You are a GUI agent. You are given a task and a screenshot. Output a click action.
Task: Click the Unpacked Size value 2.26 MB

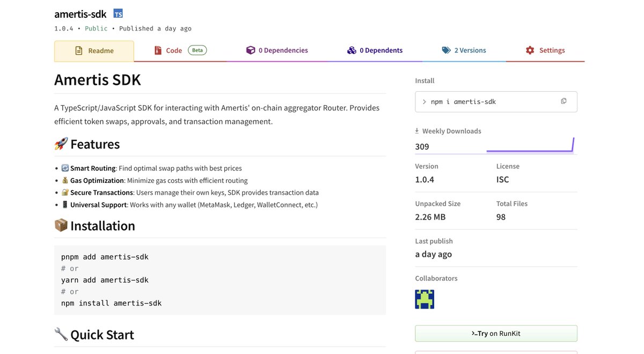(x=430, y=217)
